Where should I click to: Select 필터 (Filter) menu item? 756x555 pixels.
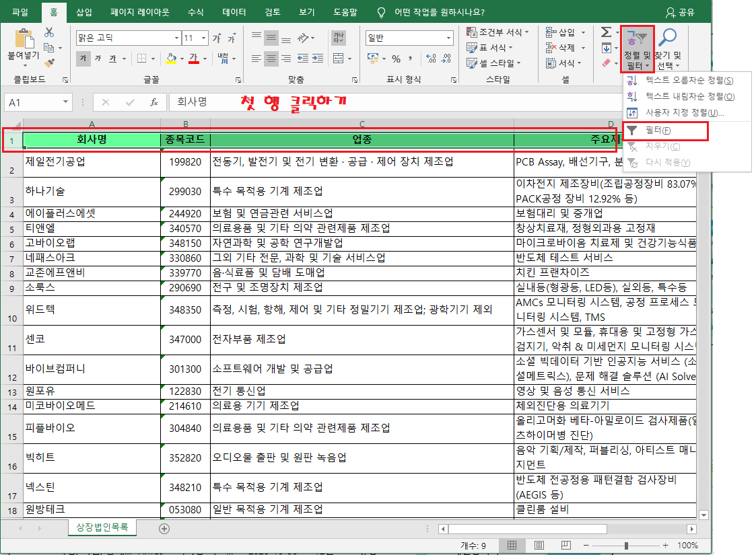[x=665, y=131]
